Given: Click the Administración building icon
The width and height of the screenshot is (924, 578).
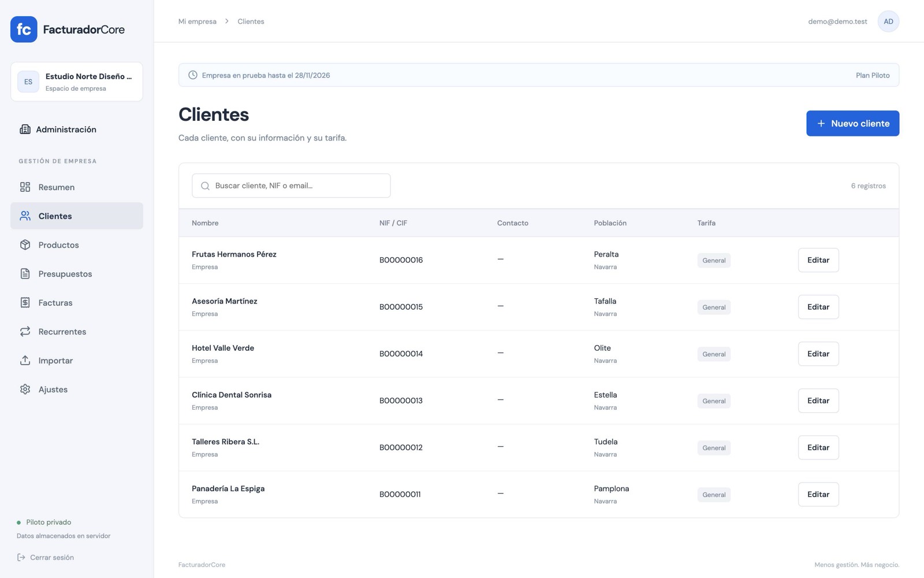Looking at the screenshot, I should coord(25,129).
